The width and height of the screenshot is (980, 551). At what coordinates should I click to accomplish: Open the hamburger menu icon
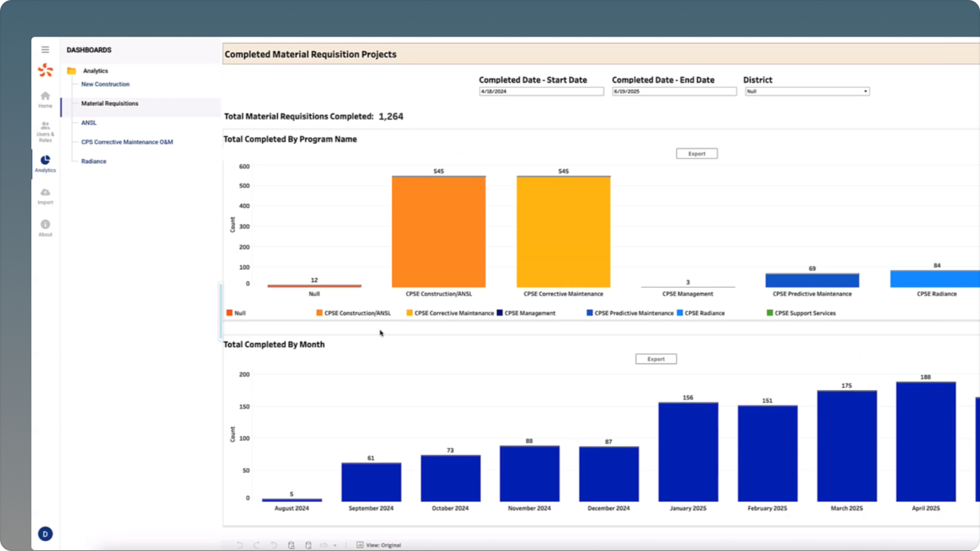click(x=45, y=50)
